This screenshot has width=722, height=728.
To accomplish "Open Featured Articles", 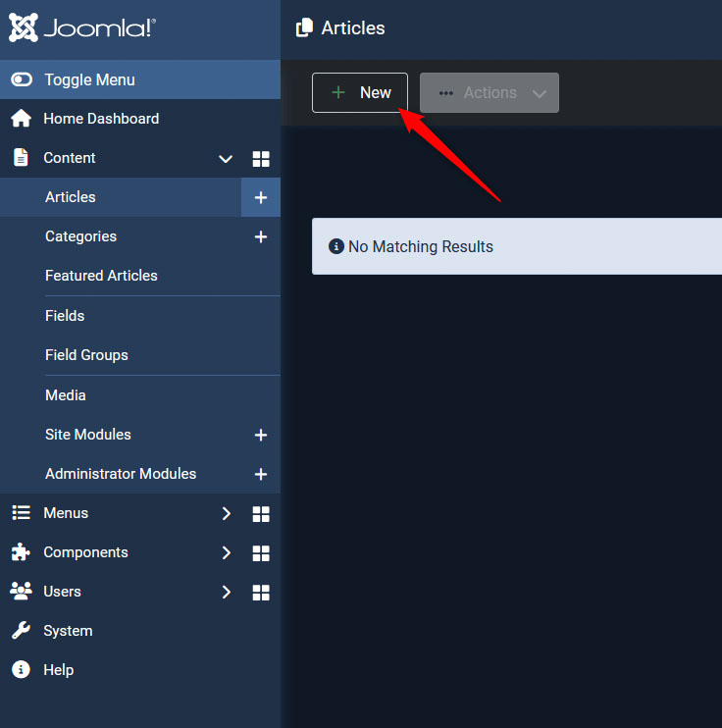I will [x=101, y=276].
